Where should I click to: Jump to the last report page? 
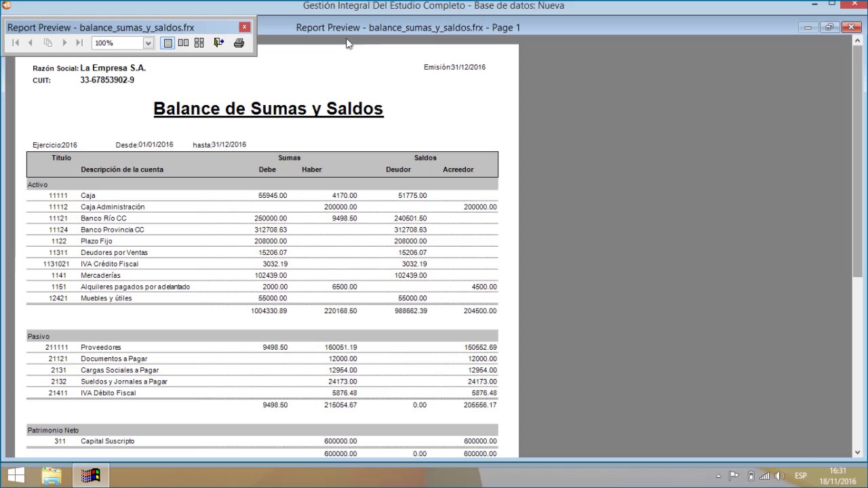point(79,43)
